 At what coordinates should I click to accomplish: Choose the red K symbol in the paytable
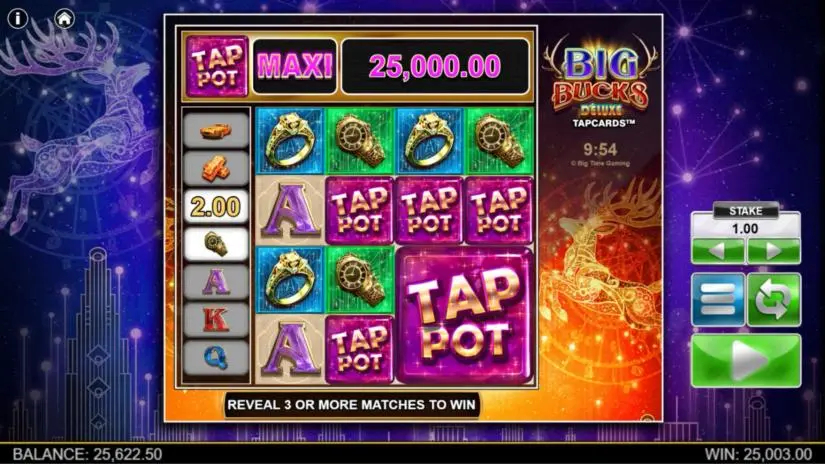(216, 320)
